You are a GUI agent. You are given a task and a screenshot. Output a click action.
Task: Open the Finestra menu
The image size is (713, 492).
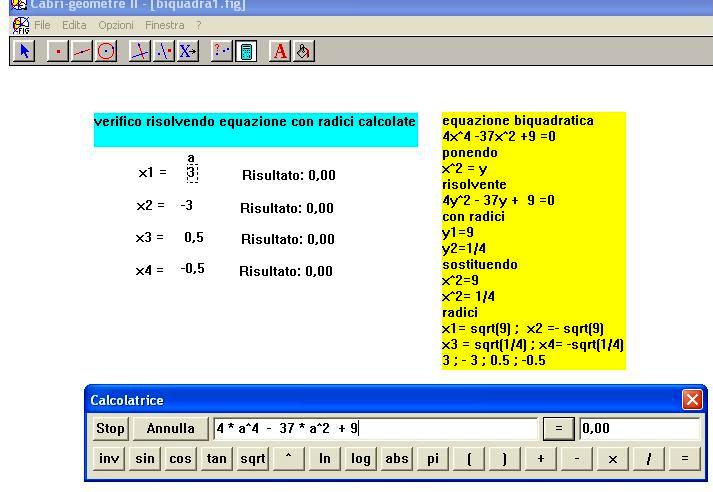[165, 25]
